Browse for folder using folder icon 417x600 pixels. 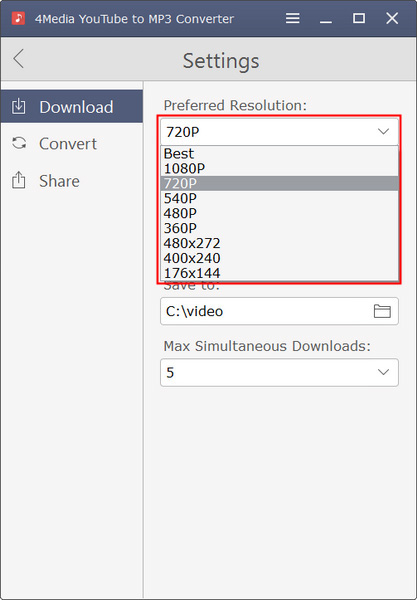point(382,311)
